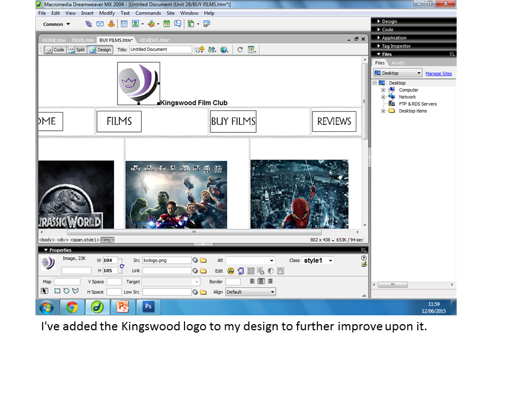
Task: Open the View Options menu icon
Action: tap(252, 49)
